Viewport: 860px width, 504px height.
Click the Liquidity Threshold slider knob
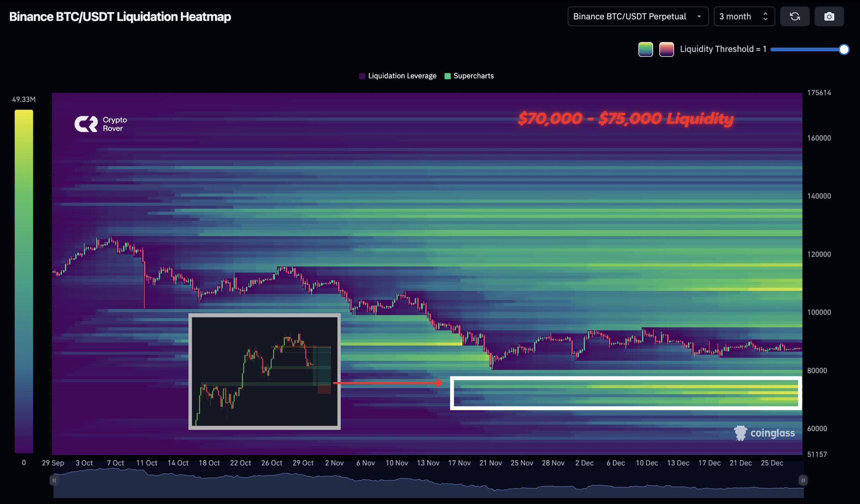click(x=844, y=49)
